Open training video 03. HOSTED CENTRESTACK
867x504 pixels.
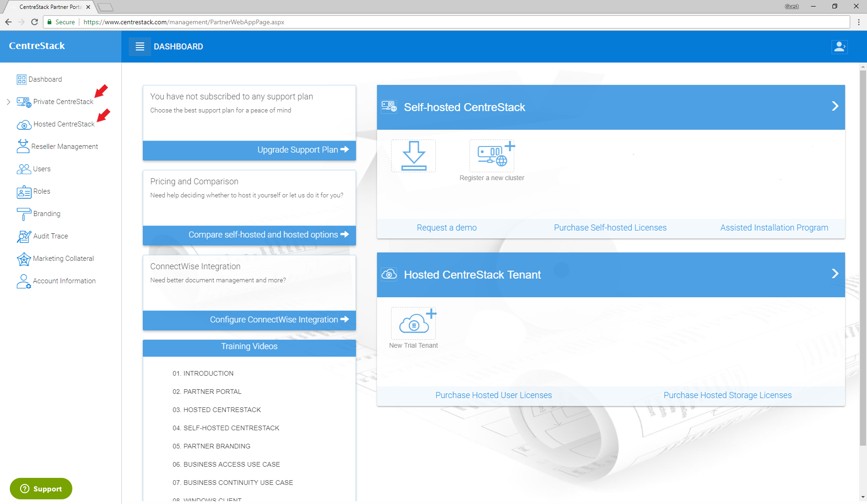pos(217,410)
